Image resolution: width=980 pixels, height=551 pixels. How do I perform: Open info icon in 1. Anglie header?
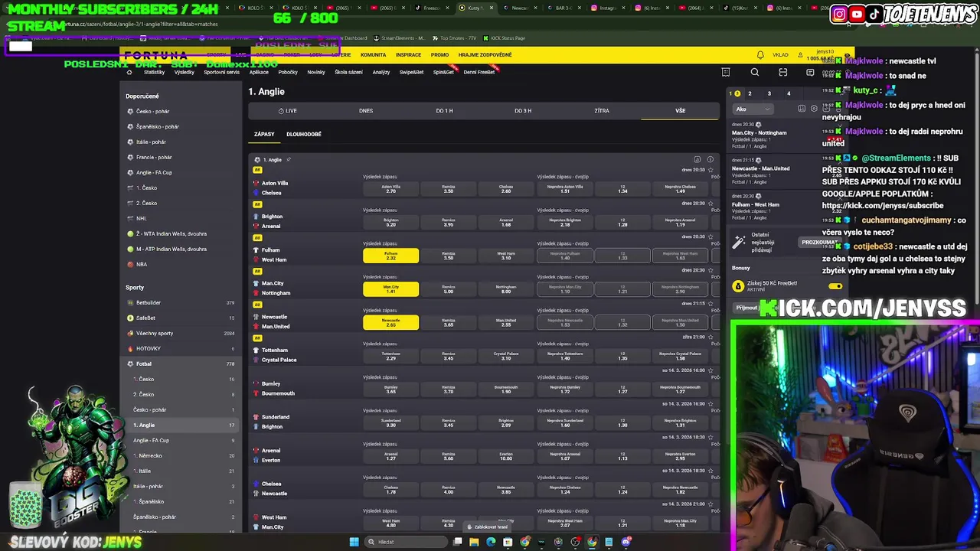coord(710,160)
